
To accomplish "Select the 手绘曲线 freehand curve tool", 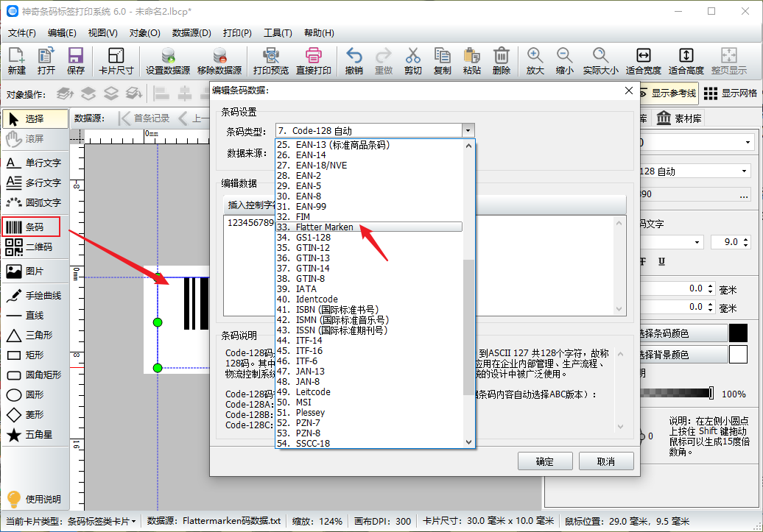I will click(x=34, y=295).
